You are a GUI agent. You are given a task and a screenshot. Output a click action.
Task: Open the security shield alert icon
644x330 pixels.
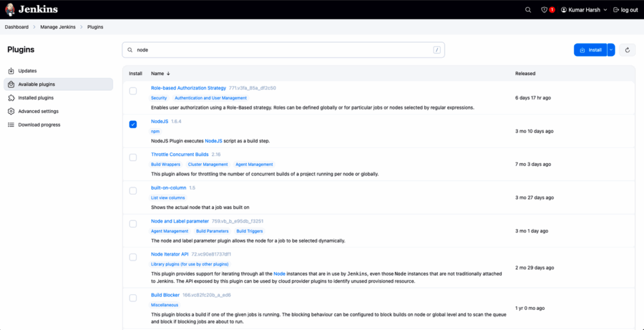point(544,10)
